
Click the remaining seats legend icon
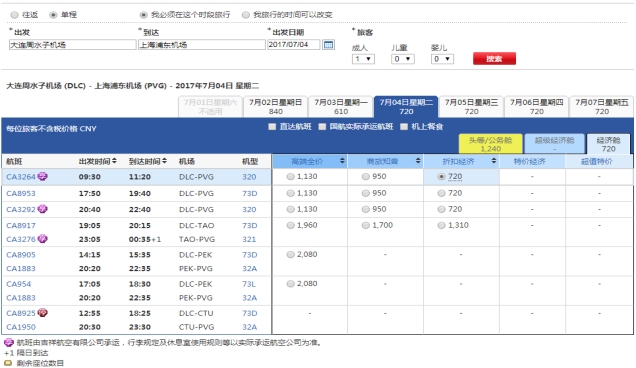click(x=8, y=363)
